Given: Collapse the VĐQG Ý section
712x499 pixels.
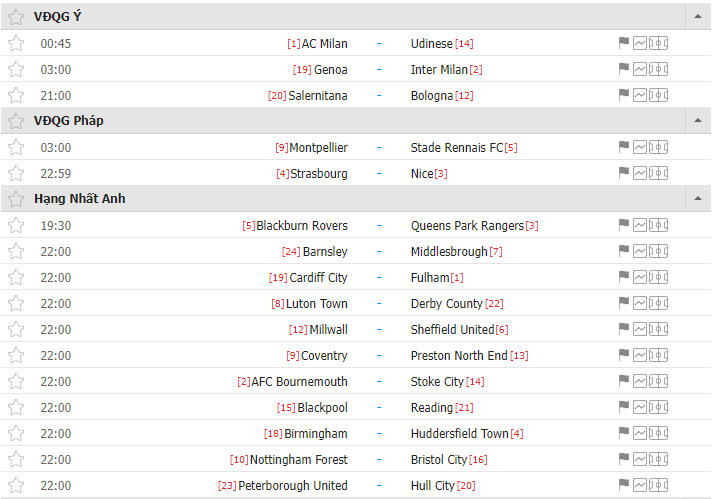Looking at the screenshot, I should (x=698, y=17).
